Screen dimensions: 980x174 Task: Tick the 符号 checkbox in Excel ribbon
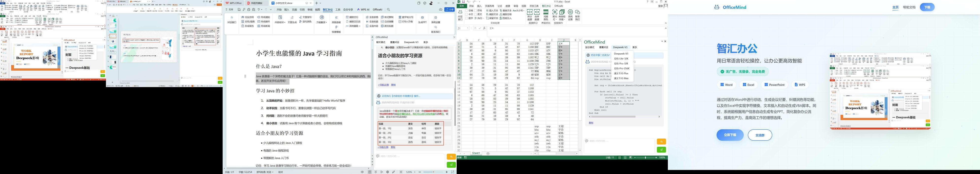476,11
